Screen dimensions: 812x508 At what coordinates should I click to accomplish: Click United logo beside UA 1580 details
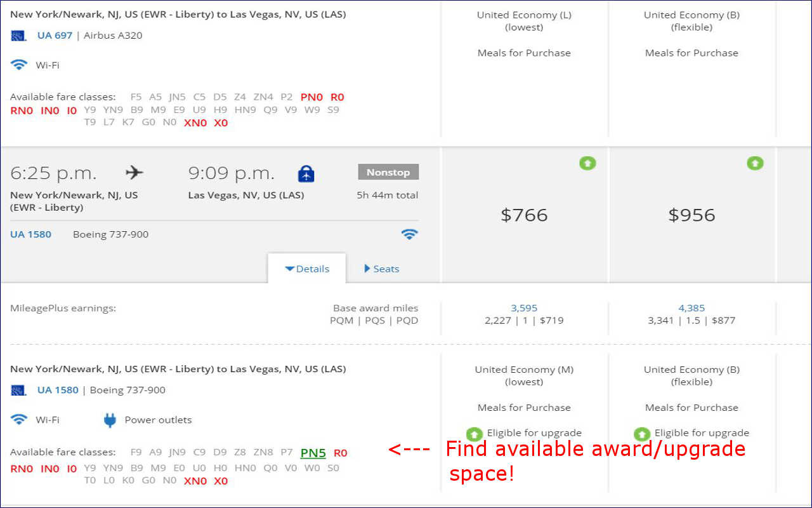point(18,390)
